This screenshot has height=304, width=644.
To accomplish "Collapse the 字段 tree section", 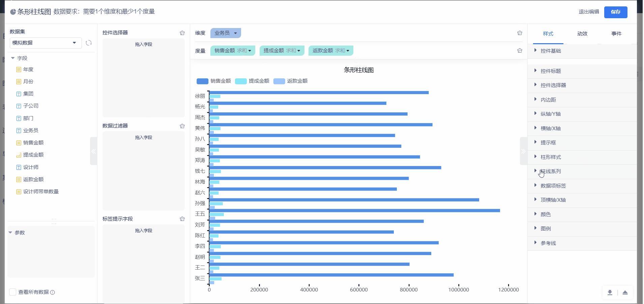I will 13,58.
